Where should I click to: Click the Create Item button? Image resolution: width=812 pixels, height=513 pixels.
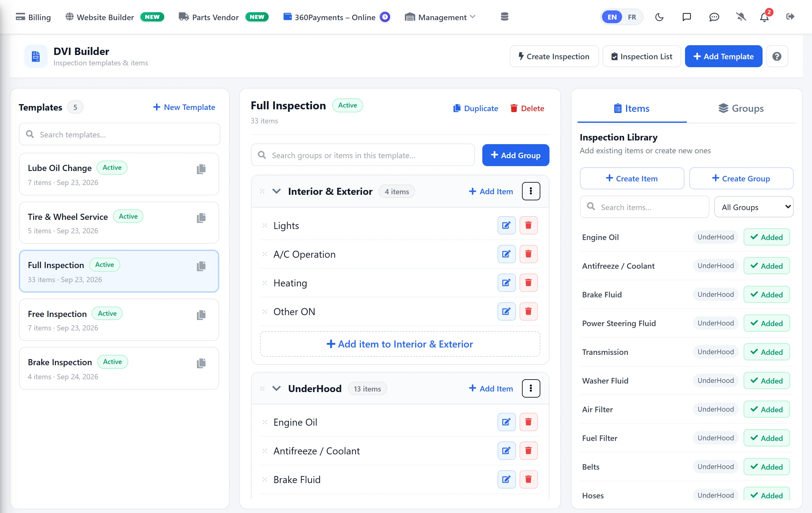632,178
